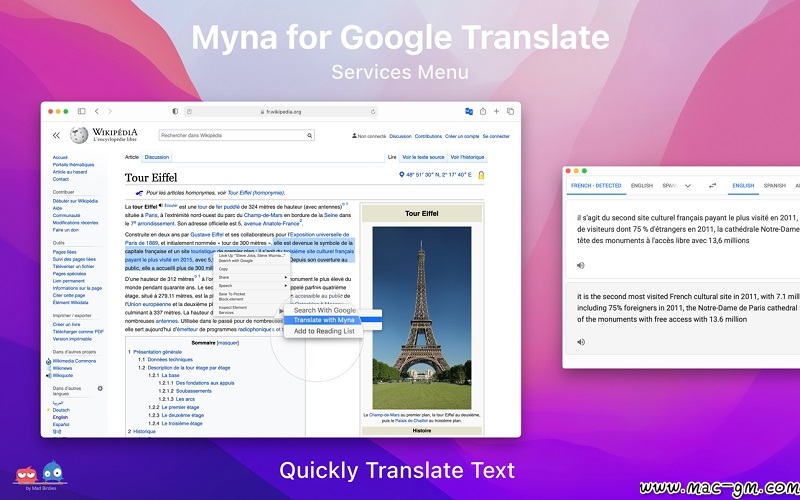Viewport: 800px width, 500px height.
Task: Open the Speech submenu in context menu
Action: pos(250,285)
